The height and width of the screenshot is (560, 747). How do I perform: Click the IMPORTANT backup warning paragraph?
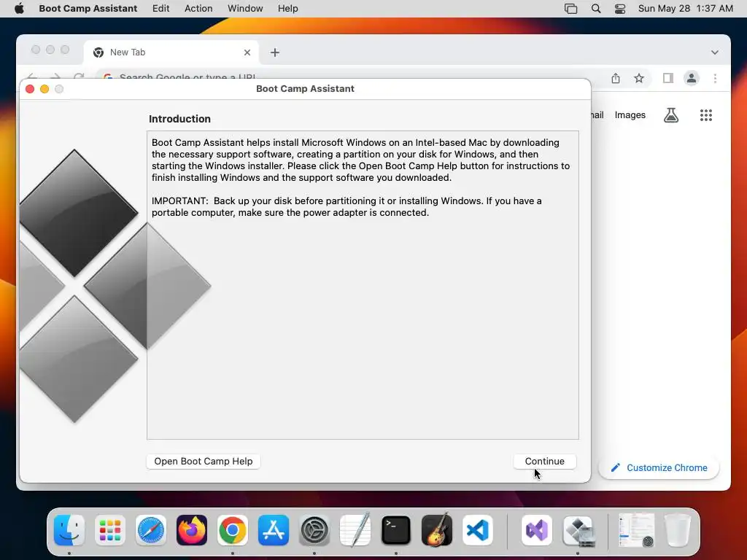pyautogui.click(x=347, y=206)
